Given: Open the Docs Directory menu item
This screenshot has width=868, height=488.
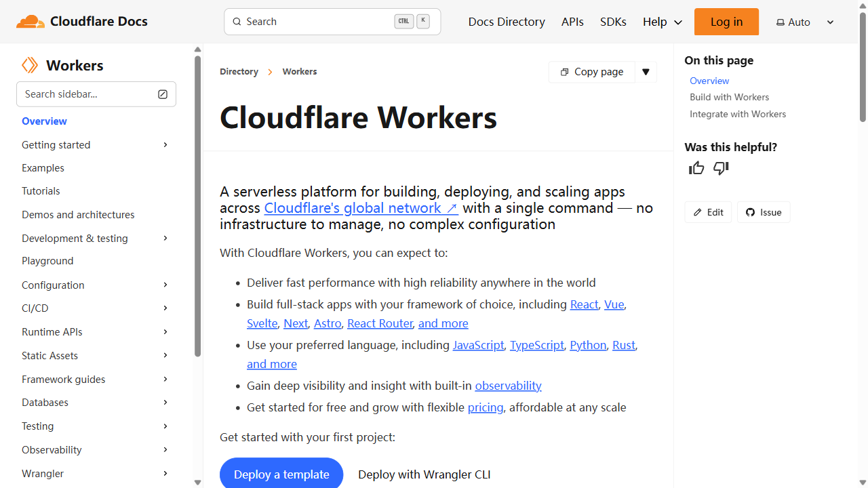Looking at the screenshot, I should [506, 21].
